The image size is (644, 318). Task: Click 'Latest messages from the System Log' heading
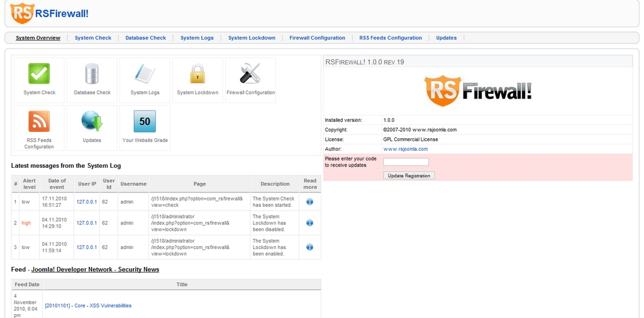pos(65,166)
